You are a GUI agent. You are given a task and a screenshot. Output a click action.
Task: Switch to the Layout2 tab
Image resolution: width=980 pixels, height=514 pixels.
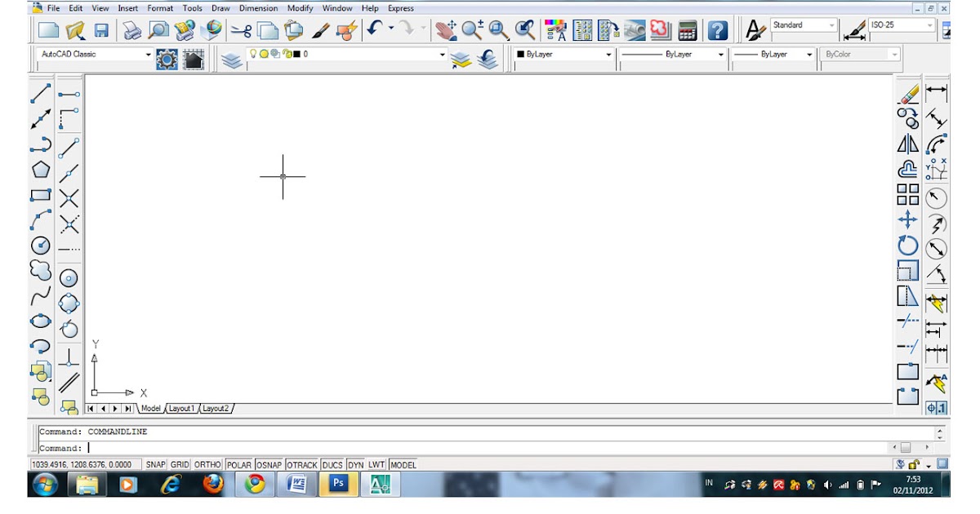click(x=216, y=408)
